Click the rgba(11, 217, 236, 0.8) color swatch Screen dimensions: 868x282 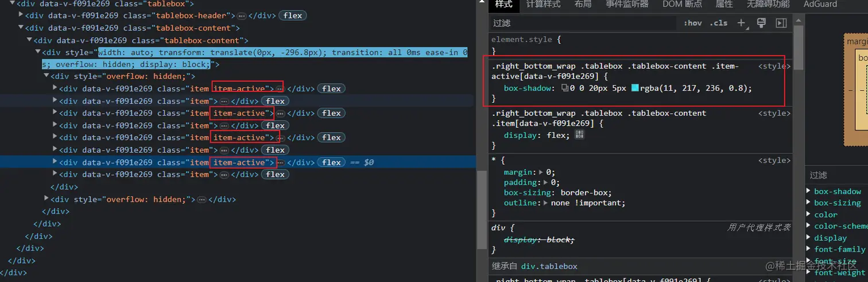tap(635, 88)
